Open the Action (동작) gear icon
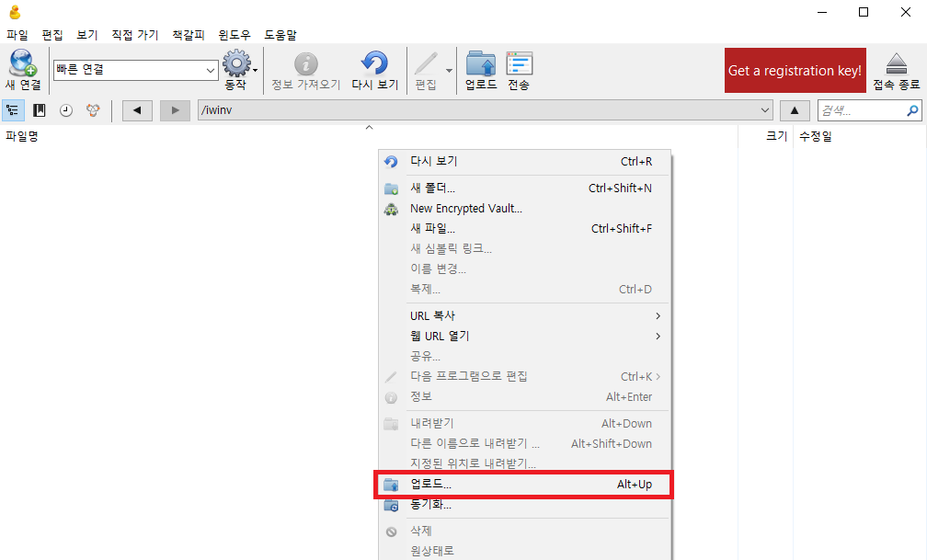The width and height of the screenshot is (927, 560). [x=236, y=63]
